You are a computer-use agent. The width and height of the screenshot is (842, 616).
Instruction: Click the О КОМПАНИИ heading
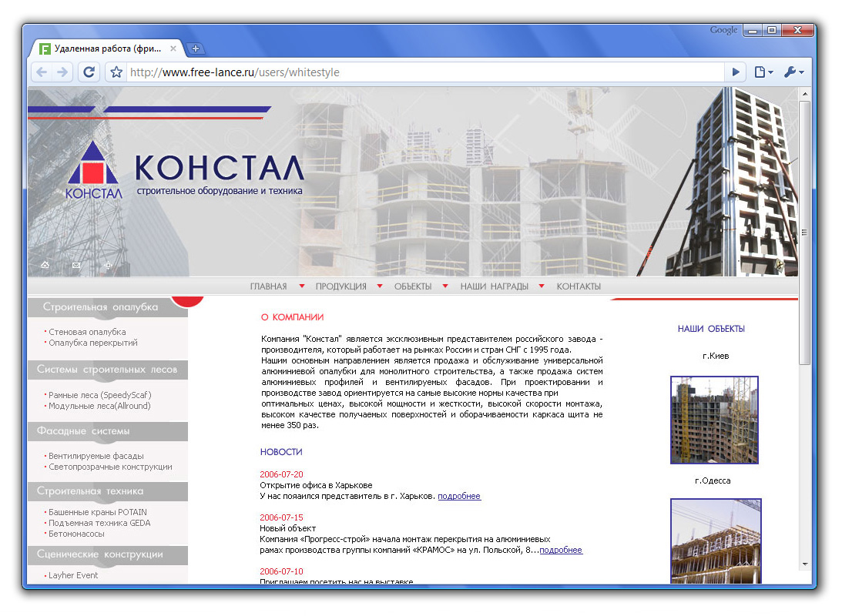tap(293, 317)
